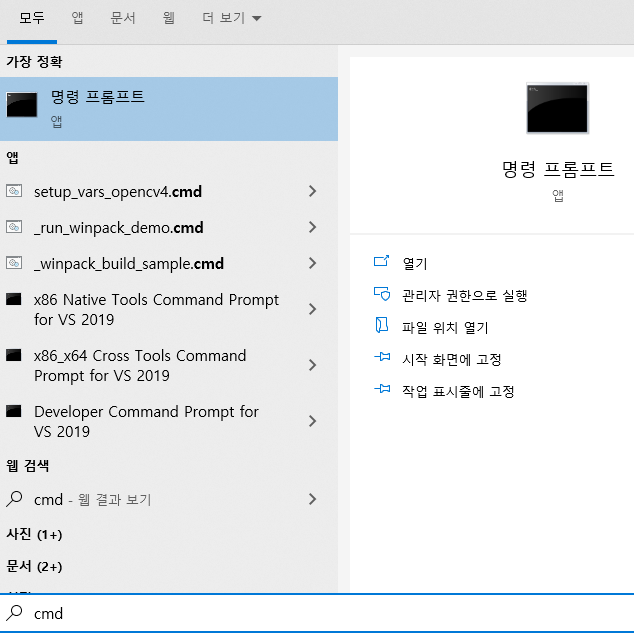Expand arrow for x86 Native Tools Command Prompt
This screenshot has height=633, width=634.
312,309
